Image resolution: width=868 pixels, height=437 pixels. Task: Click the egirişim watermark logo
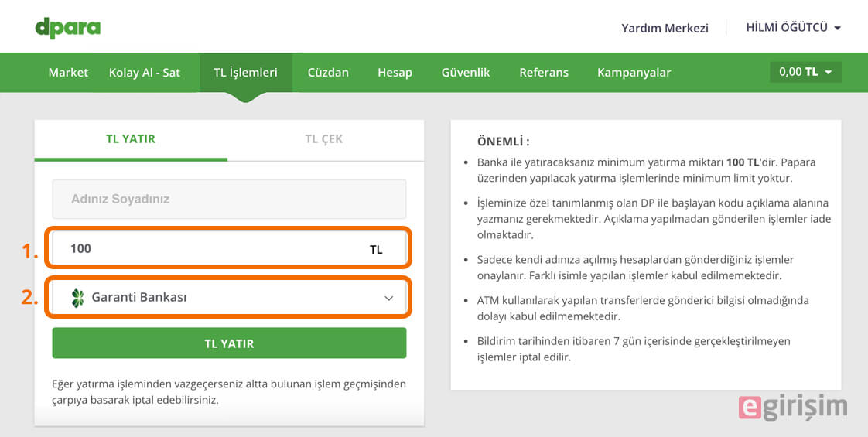(x=793, y=407)
